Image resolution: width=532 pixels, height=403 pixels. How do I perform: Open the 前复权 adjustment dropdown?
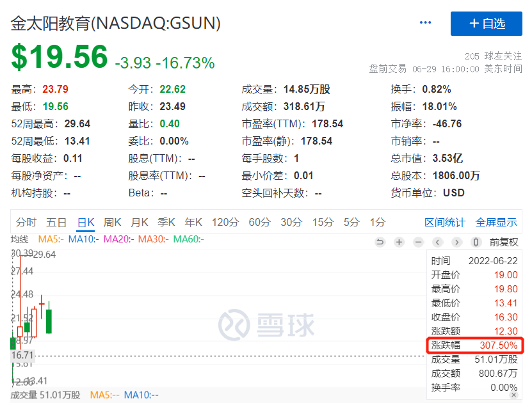[x=504, y=242]
